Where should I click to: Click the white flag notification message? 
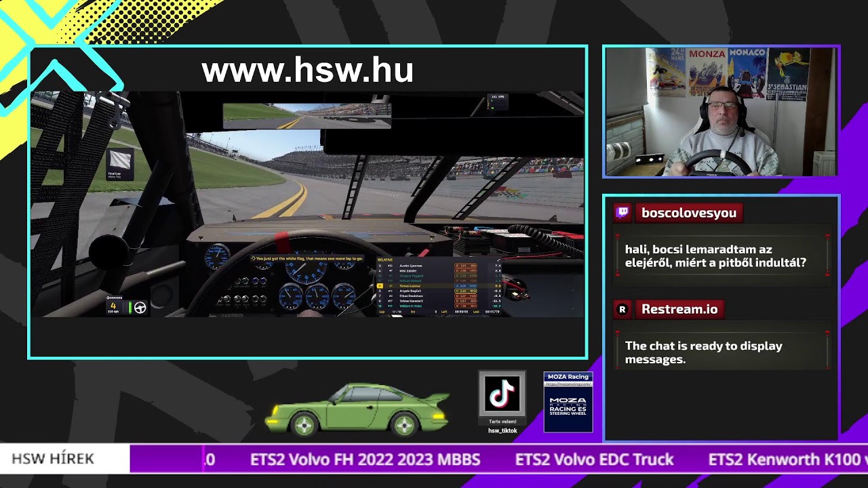[x=307, y=258]
